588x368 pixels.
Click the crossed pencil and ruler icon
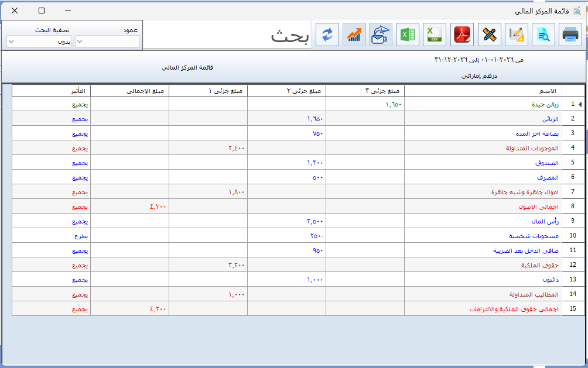489,35
